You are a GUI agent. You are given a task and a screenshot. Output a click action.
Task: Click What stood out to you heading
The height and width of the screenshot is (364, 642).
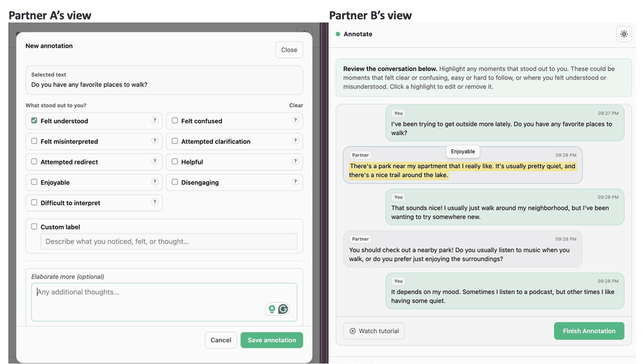click(56, 105)
